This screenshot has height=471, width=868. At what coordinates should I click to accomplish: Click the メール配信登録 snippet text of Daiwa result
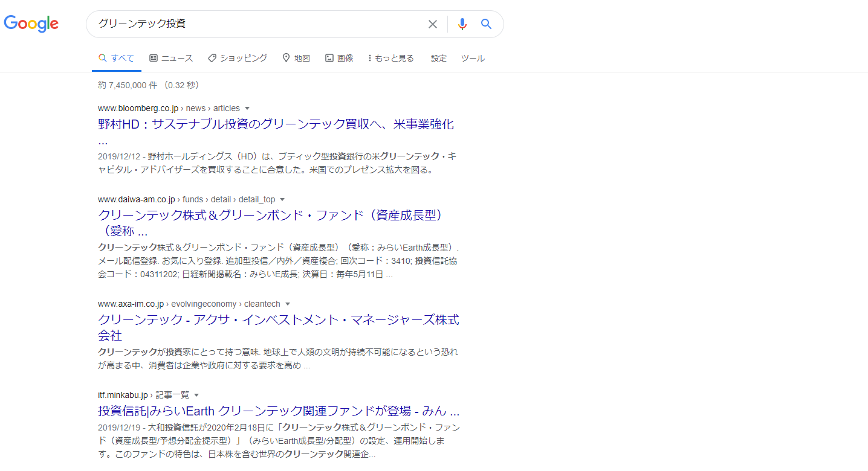pos(278,261)
